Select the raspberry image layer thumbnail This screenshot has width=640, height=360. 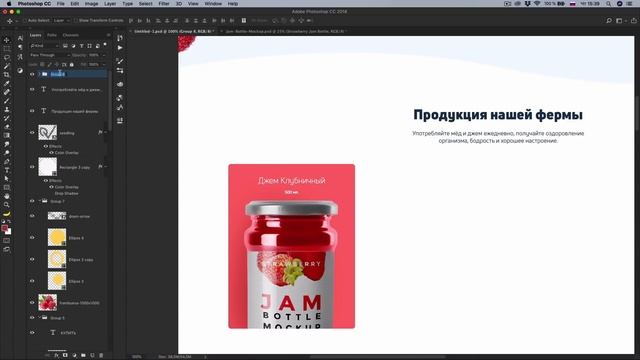[47, 303]
